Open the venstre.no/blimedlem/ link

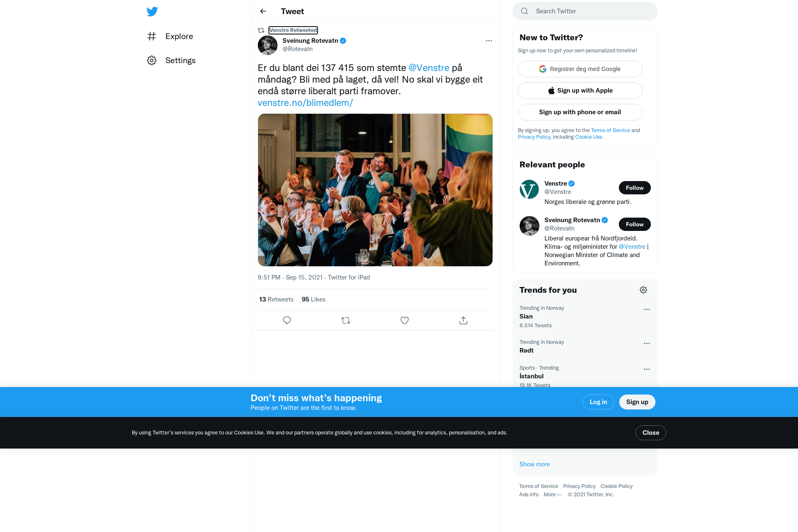pyautogui.click(x=305, y=103)
